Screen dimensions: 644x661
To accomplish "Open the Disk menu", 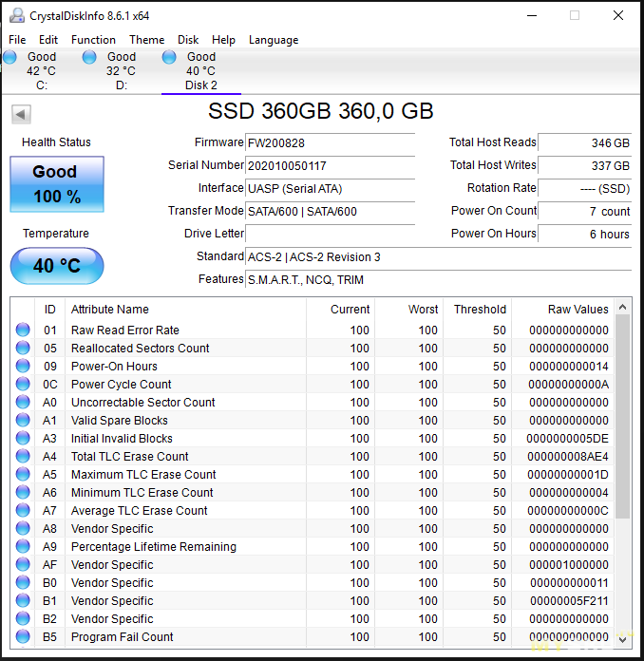I will 188,40.
